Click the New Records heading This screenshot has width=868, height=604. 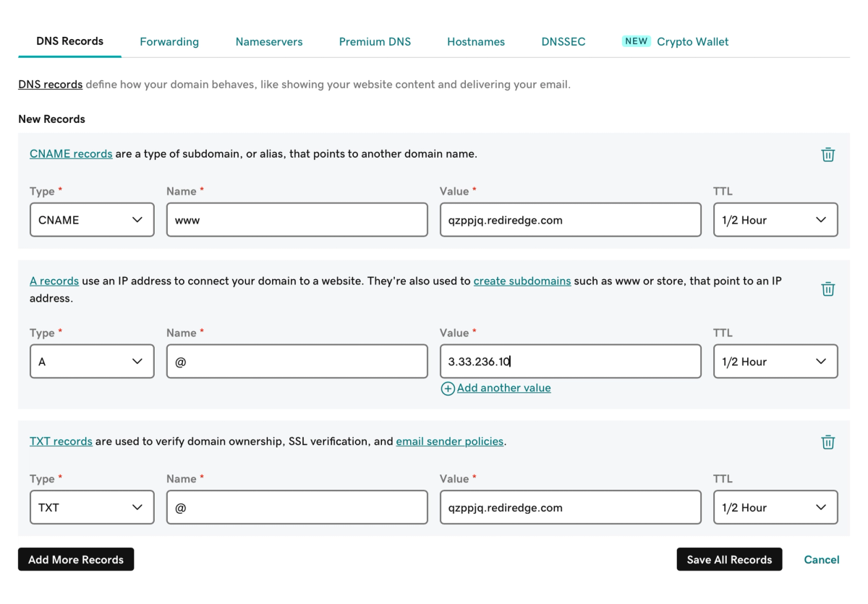point(51,119)
